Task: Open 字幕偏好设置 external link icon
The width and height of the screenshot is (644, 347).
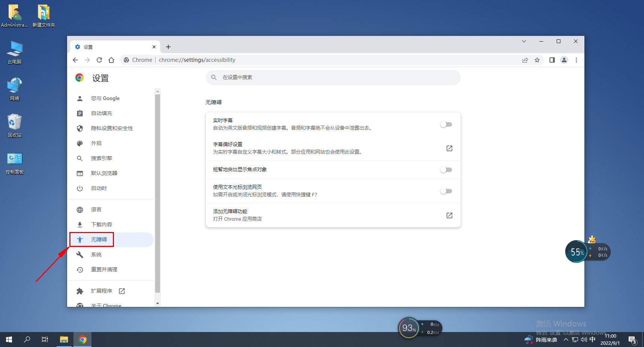Action: click(x=449, y=148)
